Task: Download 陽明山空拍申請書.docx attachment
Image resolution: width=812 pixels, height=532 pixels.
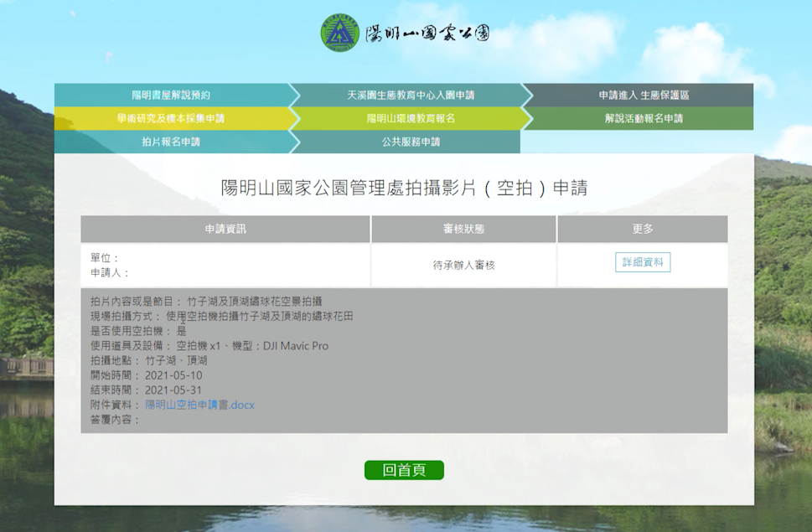Action: tap(199, 405)
